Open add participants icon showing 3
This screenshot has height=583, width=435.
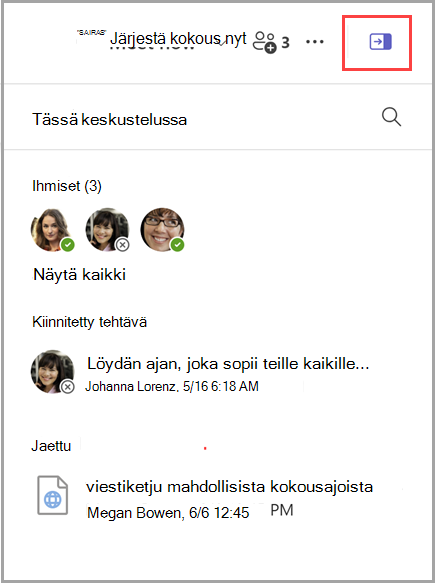(x=271, y=42)
